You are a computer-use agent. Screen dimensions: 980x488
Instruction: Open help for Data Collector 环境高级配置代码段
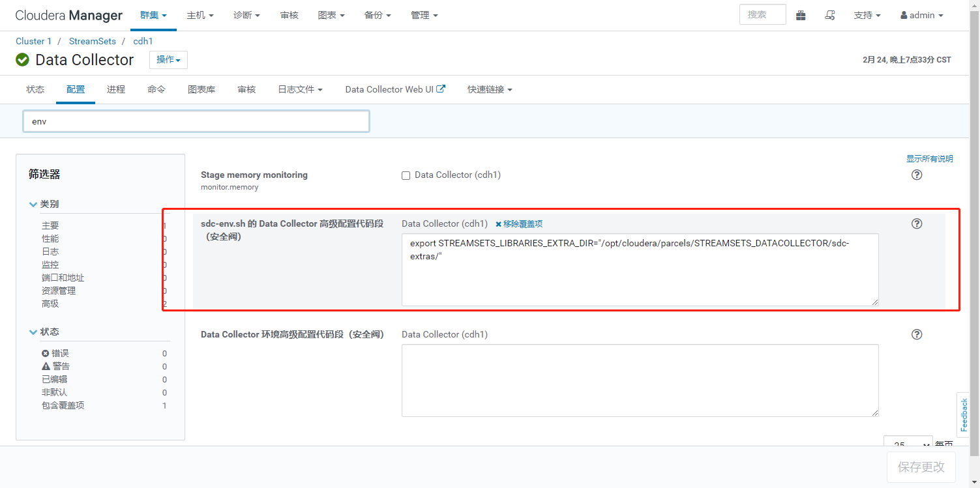coord(917,334)
